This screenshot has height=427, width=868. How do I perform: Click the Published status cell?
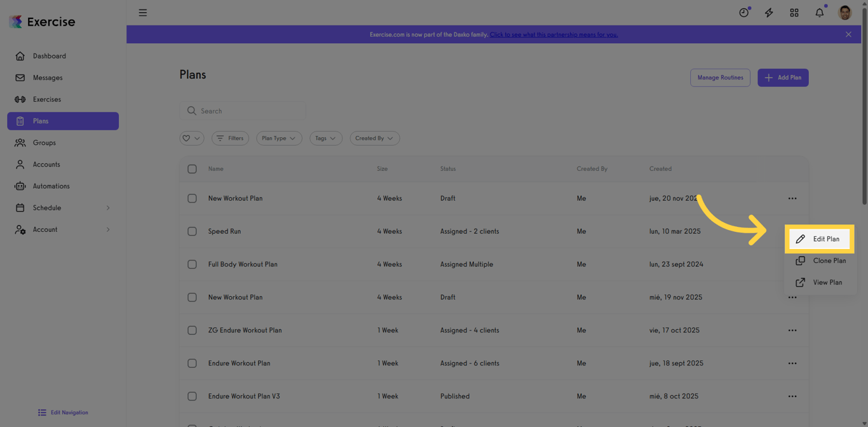coord(455,396)
